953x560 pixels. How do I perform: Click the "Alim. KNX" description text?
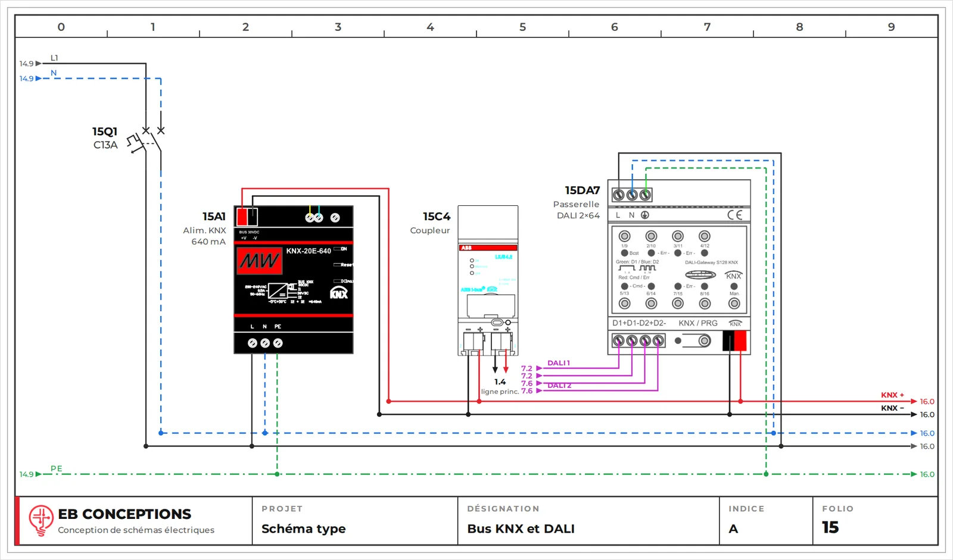pyautogui.click(x=204, y=230)
